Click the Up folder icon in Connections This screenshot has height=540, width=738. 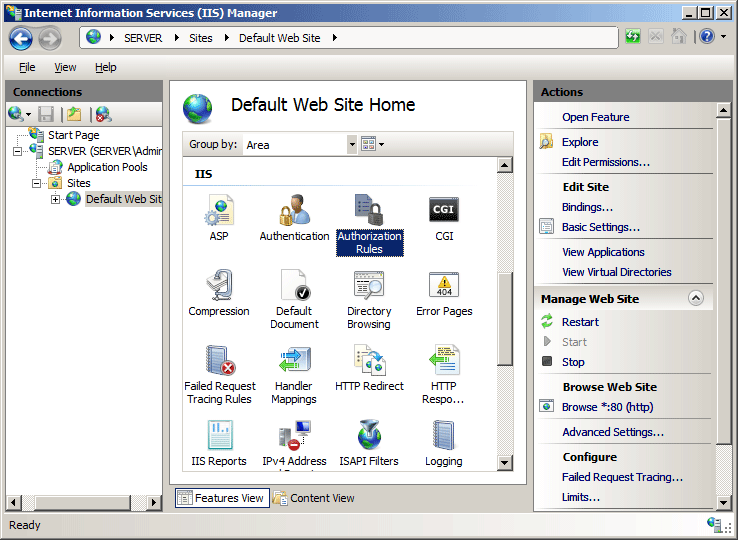tap(74, 114)
